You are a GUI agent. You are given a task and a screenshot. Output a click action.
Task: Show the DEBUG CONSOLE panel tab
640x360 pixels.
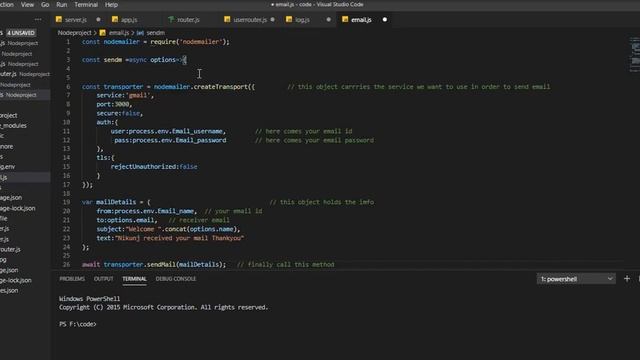(x=176, y=279)
